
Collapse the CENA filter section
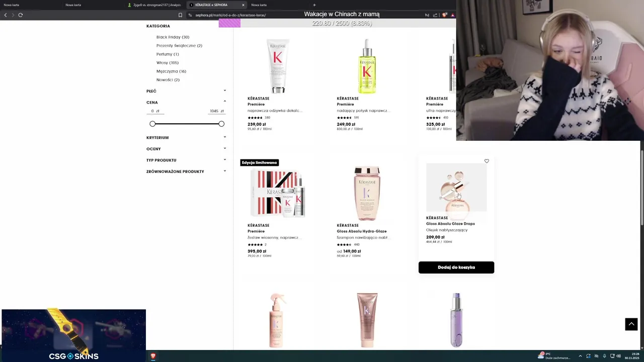click(x=186, y=102)
